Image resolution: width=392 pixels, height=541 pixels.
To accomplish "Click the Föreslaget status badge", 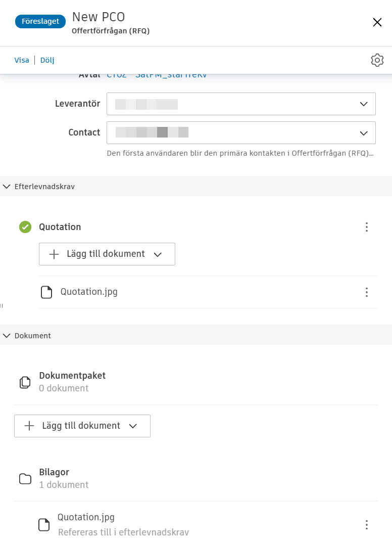I will pyautogui.click(x=40, y=21).
